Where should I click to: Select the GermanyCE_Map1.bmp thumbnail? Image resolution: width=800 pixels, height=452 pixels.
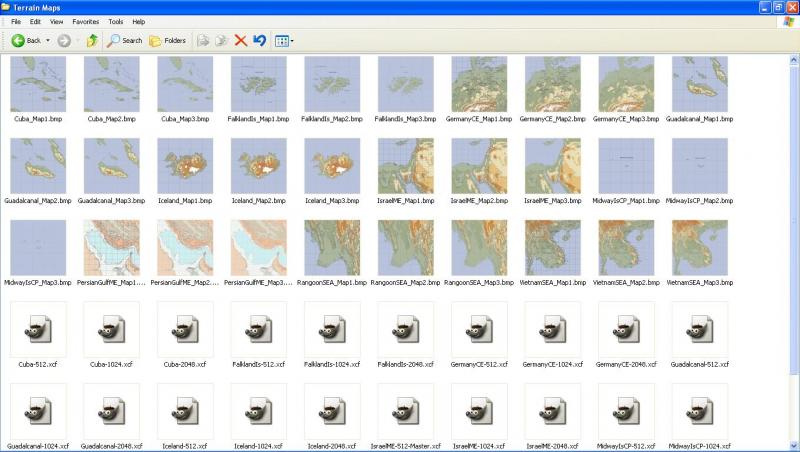point(479,84)
